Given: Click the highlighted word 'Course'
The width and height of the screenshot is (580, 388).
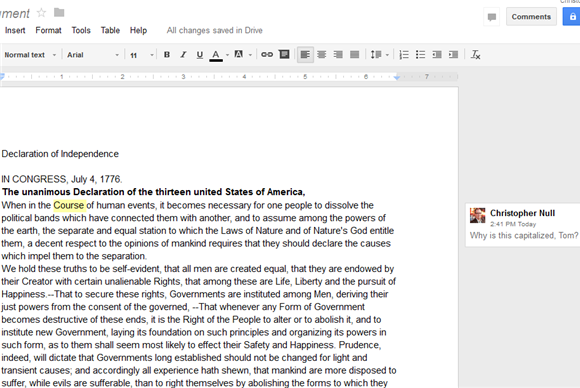Looking at the screenshot, I should [x=69, y=205].
